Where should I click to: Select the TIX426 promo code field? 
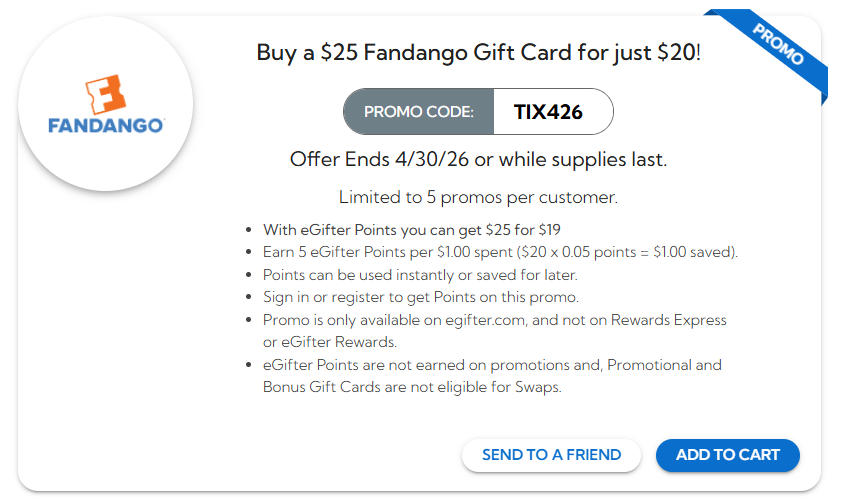(548, 112)
